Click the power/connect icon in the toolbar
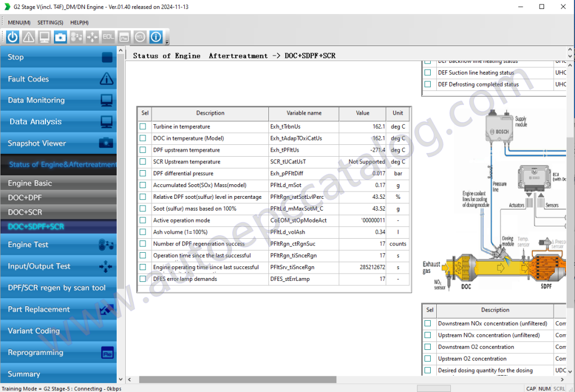The width and height of the screenshot is (575, 392). (12, 37)
